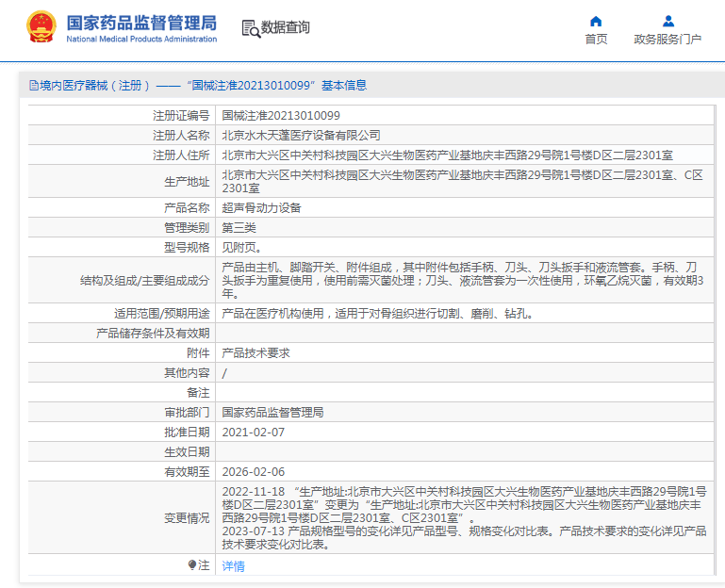Click the 审批部门 label
The height and width of the screenshot is (588, 725).
click(x=187, y=413)
